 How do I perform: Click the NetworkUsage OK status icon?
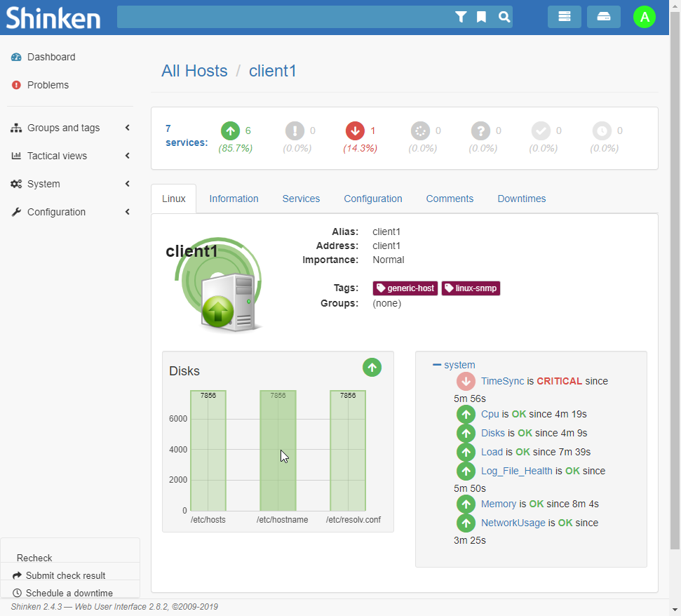(x=466, y=523)
